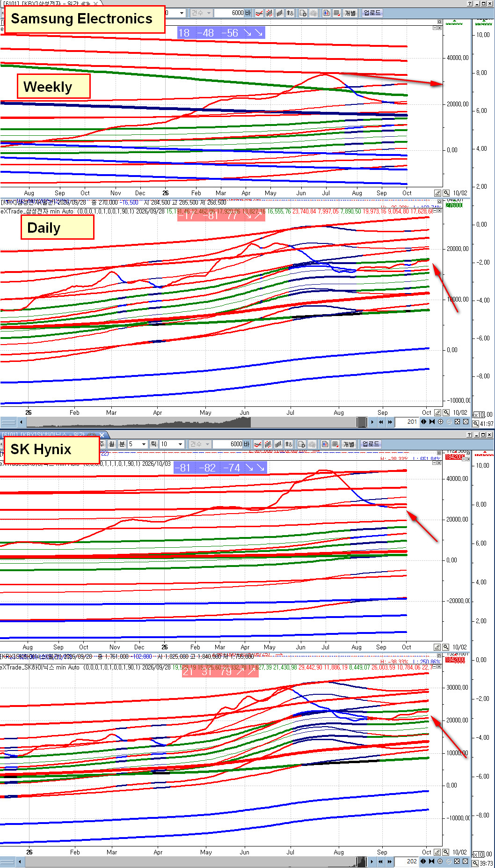Viewport: 495px width, 868px height.
Task: Click line chart icon in SK Hynix toolbar
Action: coord(258,444)
